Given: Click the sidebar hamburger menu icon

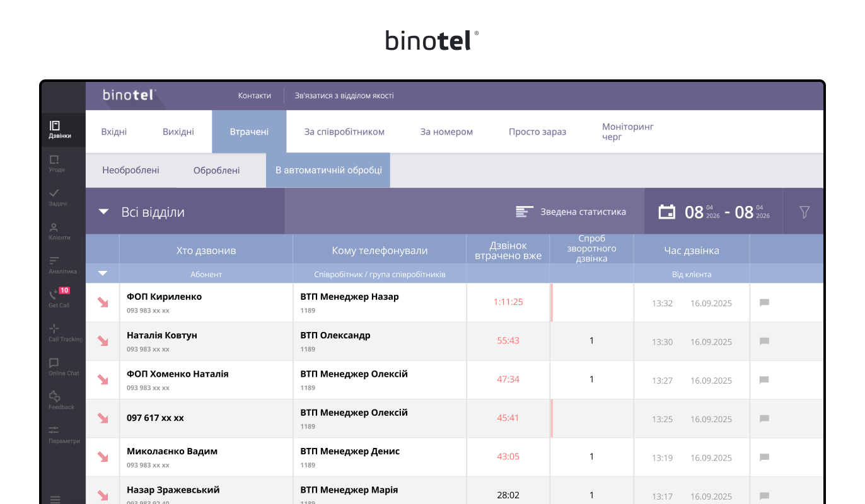Looking at the screenshot, I should (55, 500).
